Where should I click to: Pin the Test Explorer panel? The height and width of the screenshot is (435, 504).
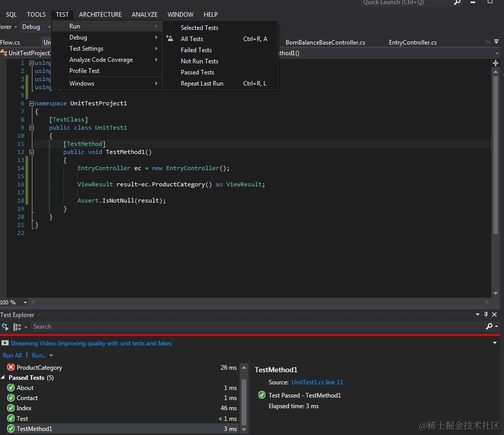pyautogui.click(x=486, y=314)
